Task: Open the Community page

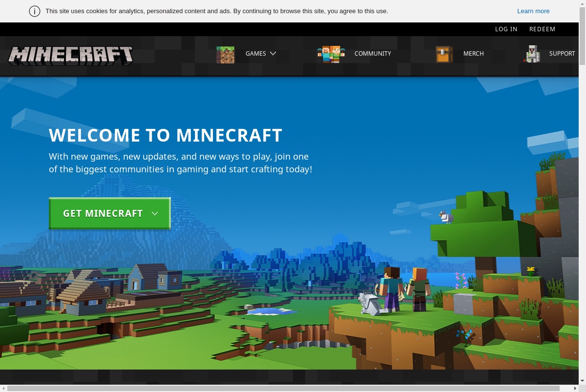Action: point(373,54)
